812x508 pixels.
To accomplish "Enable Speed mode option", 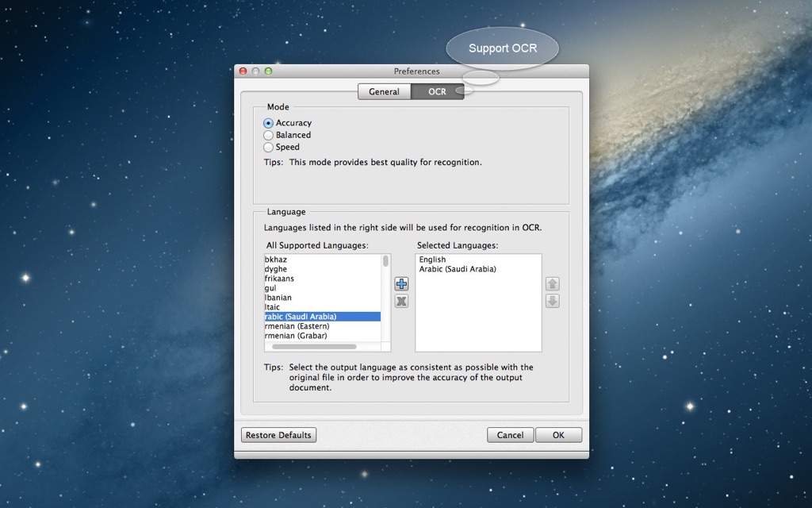I will (268, 147).
